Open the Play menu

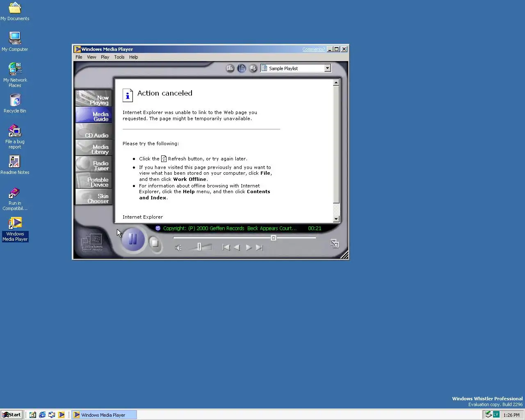[105, 57]
